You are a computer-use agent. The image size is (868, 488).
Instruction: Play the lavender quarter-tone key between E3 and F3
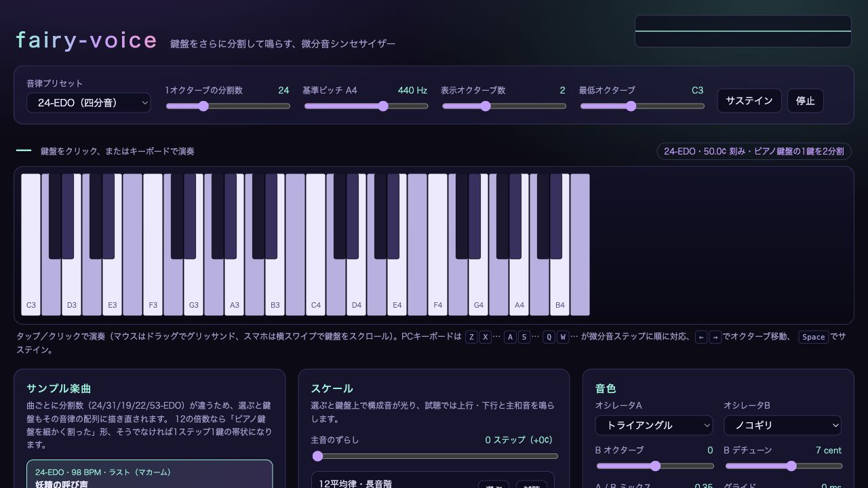tap(133, 245)
